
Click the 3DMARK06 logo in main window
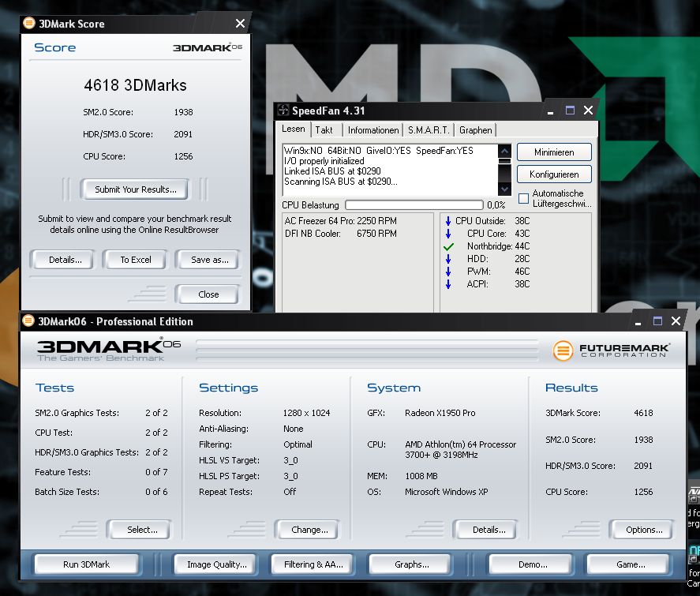tap(108, 350)
